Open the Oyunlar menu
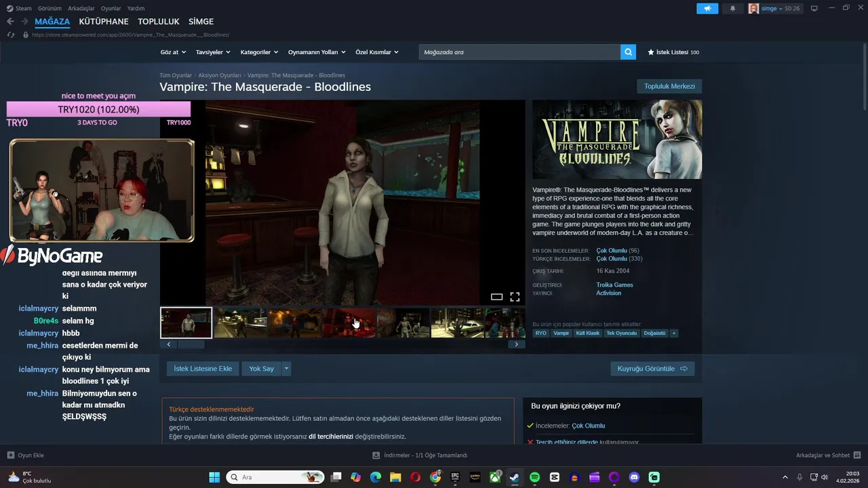The image size is (868, 488). click(111, 8)
